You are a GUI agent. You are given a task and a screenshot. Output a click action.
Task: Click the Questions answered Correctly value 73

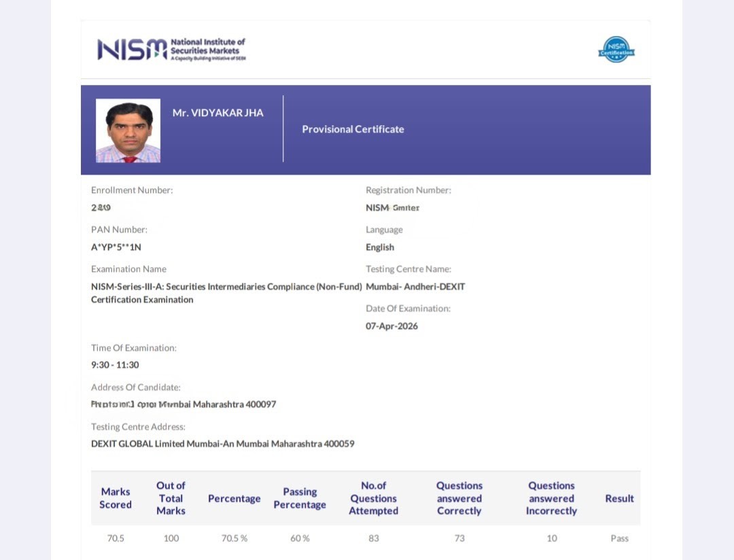tap(459, 538)
